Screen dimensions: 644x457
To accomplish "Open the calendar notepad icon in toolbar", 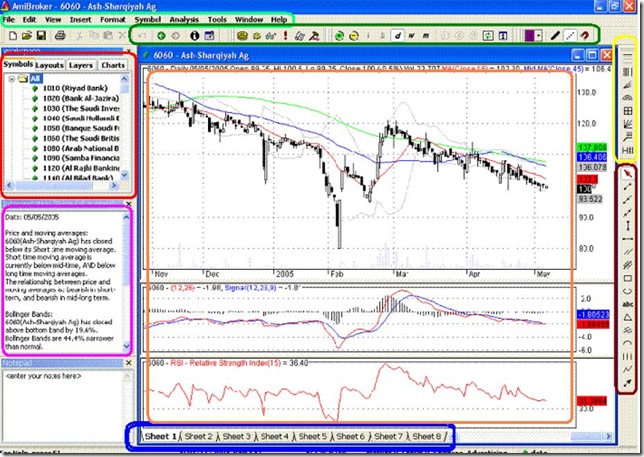I will [x=209, y=36].
